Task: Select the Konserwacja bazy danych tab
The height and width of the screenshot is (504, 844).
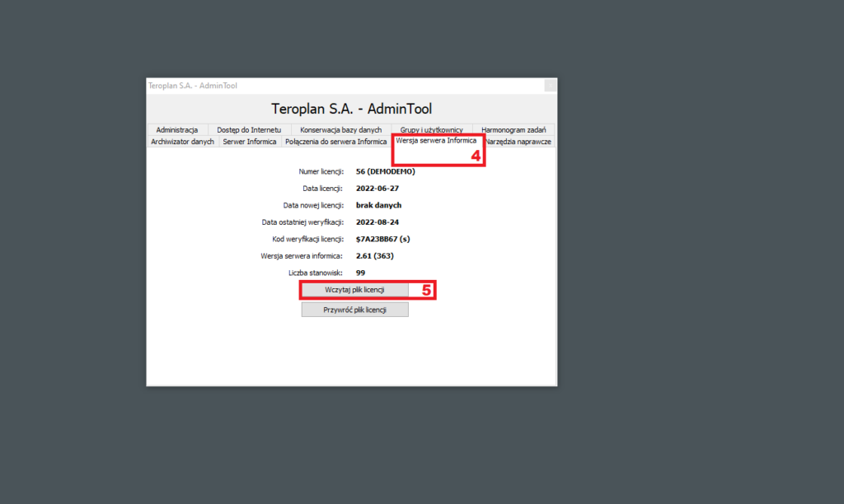Action: coord(340,129)
